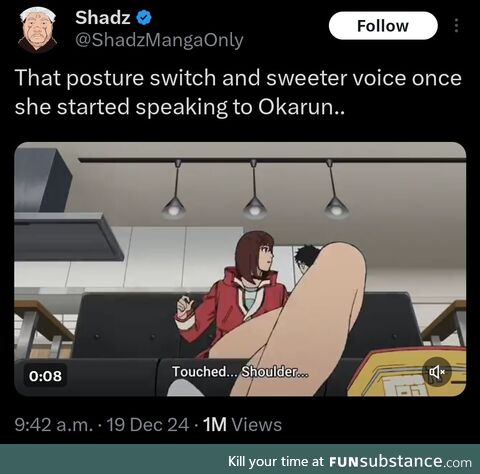Image resolution: width=480 pixels, height=474 pixels.
Task: Click the blue verified badge next to Shadz
Action: [144, 18]
